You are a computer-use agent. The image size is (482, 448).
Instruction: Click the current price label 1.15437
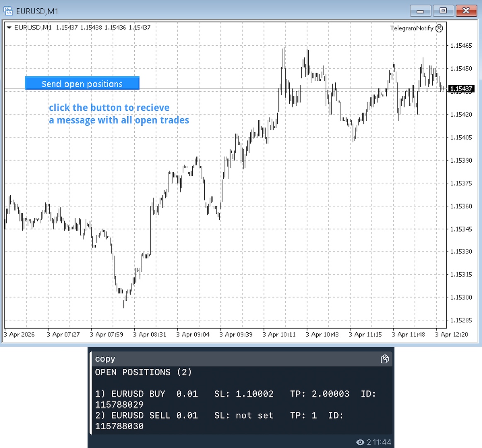click(x=461, y=89)
